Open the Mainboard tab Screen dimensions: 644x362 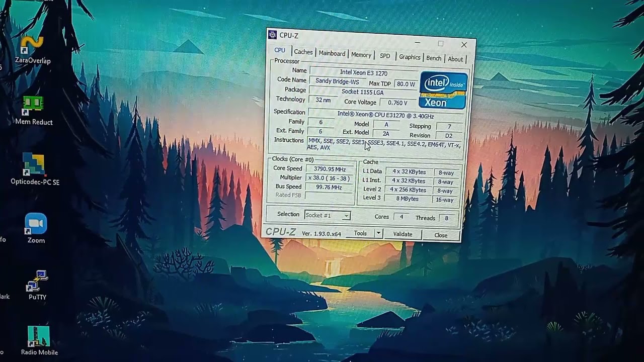(332, 54)
